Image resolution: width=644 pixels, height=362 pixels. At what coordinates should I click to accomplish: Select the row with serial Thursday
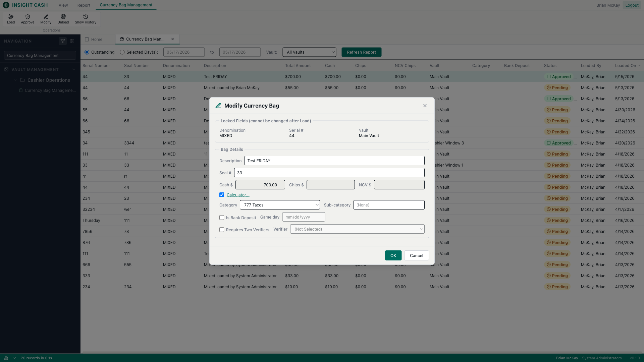tap(362, 221)
